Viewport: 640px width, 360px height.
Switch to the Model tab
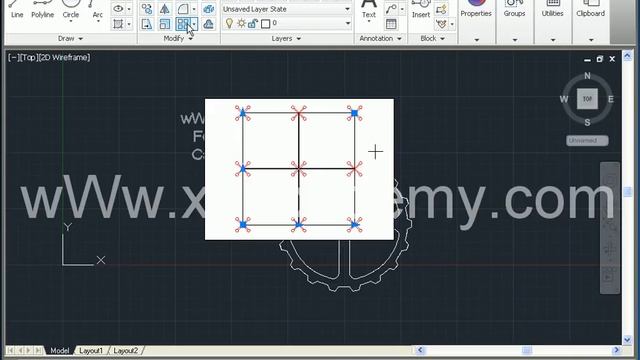pos(60,351)
